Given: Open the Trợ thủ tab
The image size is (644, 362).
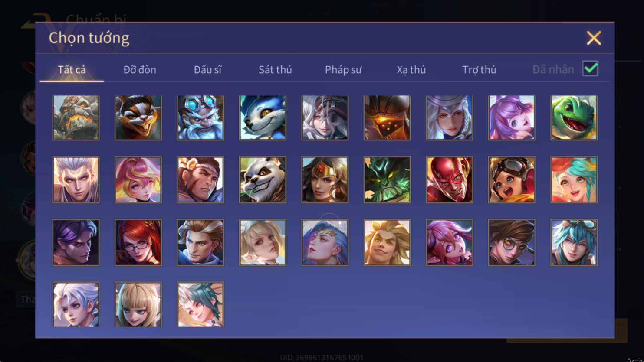Looking at the screenshot, I should [x=479, y=69].
